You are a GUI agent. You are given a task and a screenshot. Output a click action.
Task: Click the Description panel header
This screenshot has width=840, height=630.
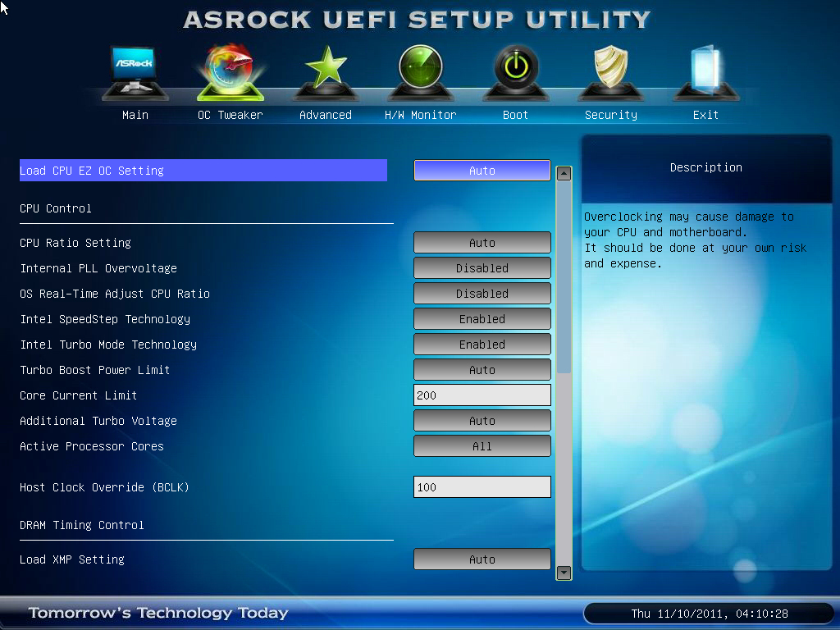pos(706,167)
